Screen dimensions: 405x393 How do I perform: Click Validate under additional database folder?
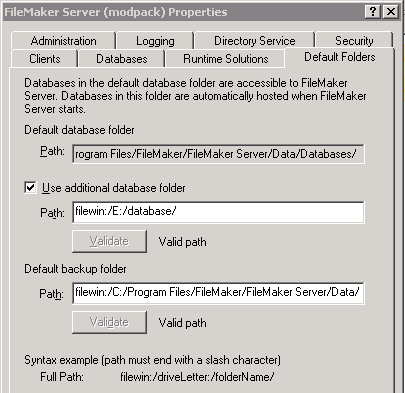coord(109,241)
